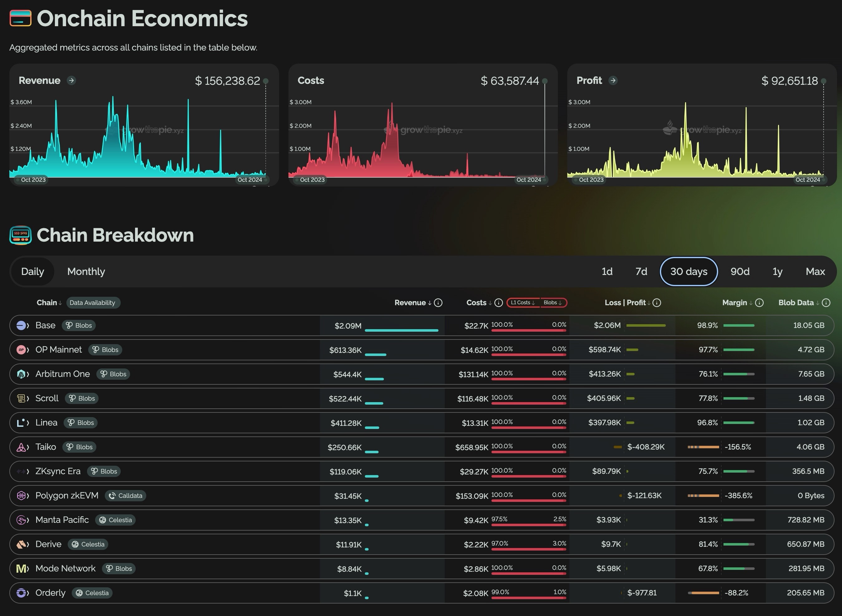Select the 90d timespan tab
This screenshot has width=842, height=616.
coord(740,272)
